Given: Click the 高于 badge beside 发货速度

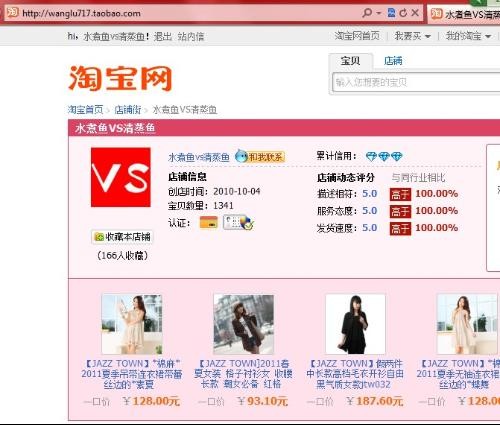Looking at the screenshot, I should 400,228.
